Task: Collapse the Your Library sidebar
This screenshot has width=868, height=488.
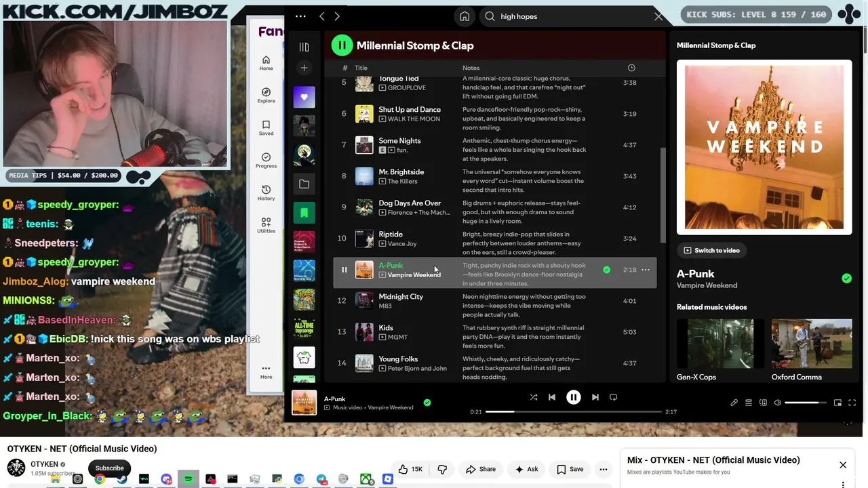Action: [x=304, y=47]
